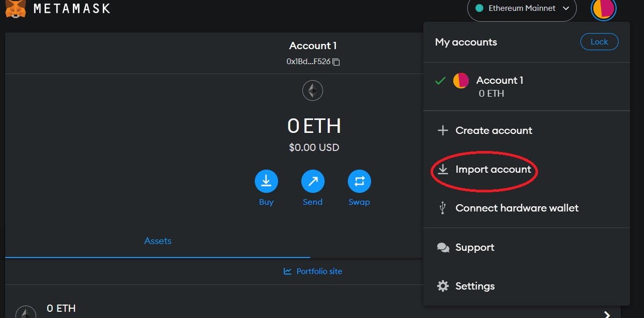Switch to the Assets tab
Screen dimensions: 644x318
(158, 241)
